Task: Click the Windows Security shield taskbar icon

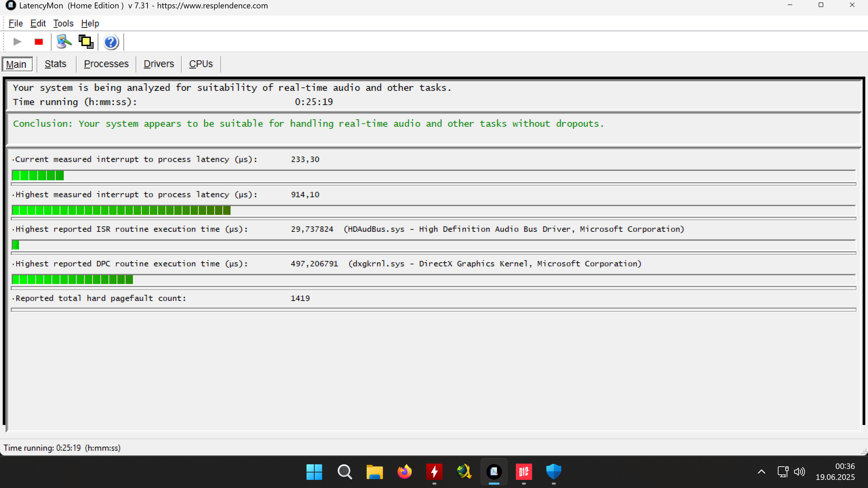Action: tap(553, 472)
